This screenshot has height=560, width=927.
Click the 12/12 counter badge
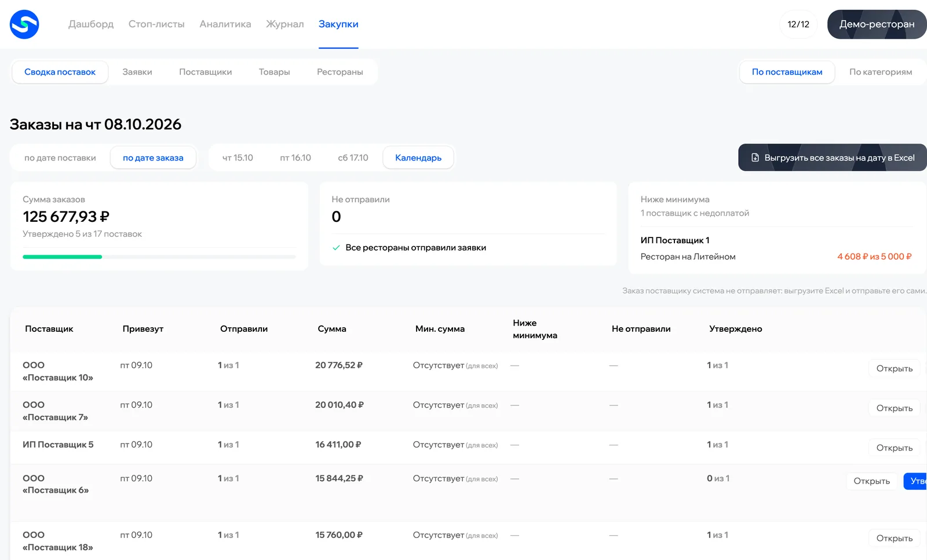798,24
